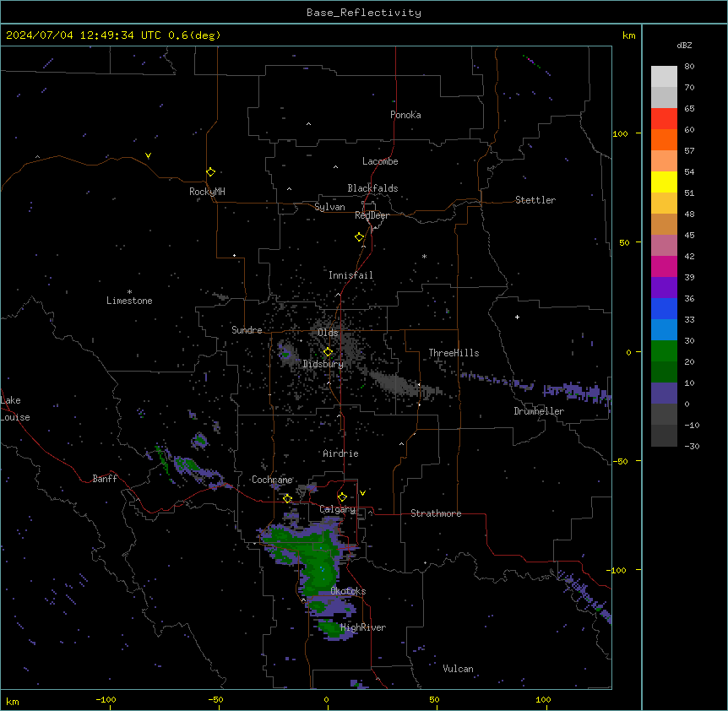The width and height of the screenshot is (728, 711).
Task: Click the -30 value at the scale bottom
Action: tap(692, 446)
